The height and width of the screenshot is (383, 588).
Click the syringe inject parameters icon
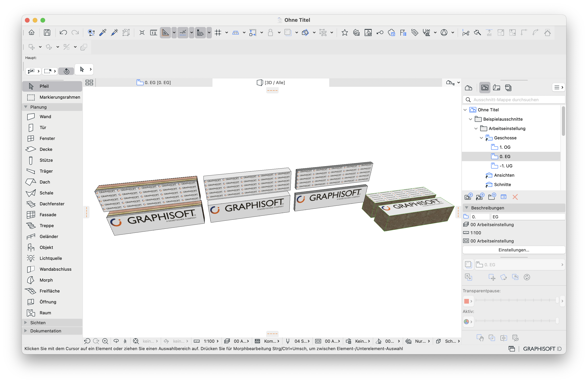click(x=114, y=32)
